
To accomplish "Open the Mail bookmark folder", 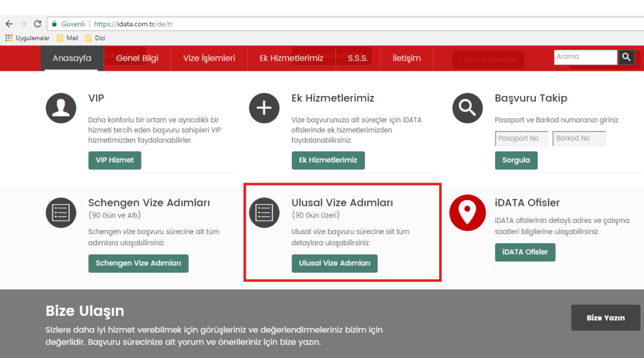I will pyautogui.click(x=67, y=38).
